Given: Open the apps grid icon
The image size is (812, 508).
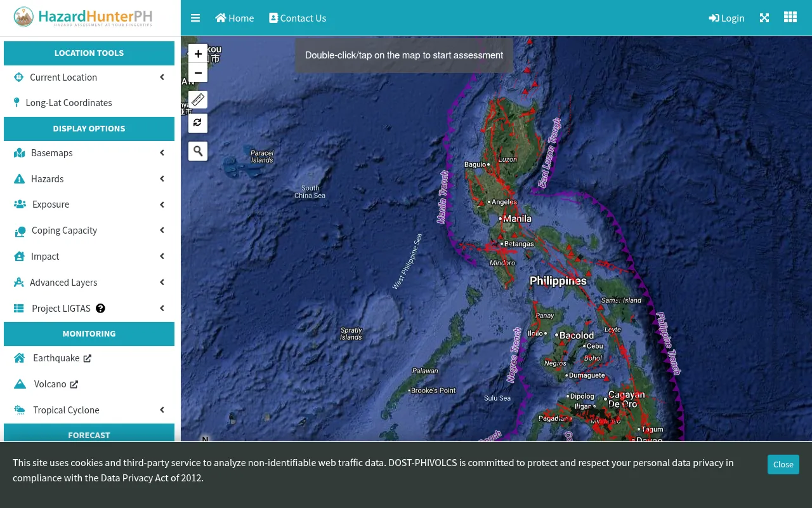Looking at the screenshot, I should pos(790,17).
